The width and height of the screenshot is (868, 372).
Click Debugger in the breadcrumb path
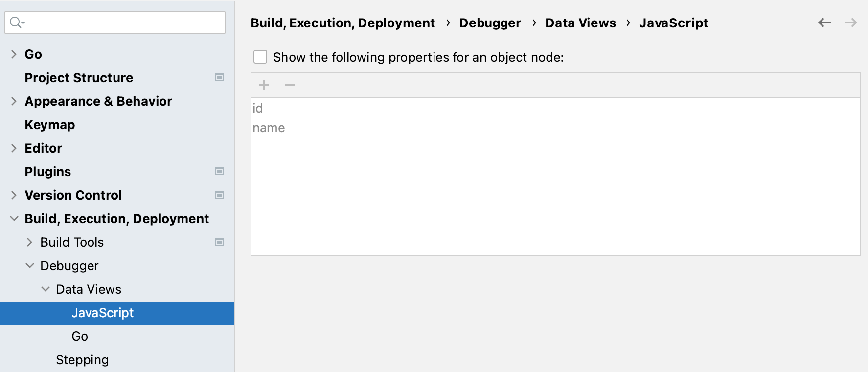click(490, 23)
